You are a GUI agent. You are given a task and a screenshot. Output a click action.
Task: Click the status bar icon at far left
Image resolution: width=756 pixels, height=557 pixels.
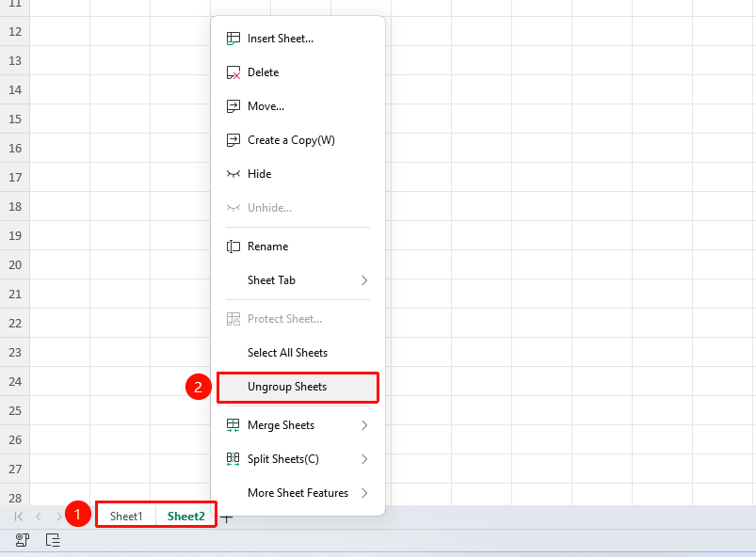click(x=23, y=540)
